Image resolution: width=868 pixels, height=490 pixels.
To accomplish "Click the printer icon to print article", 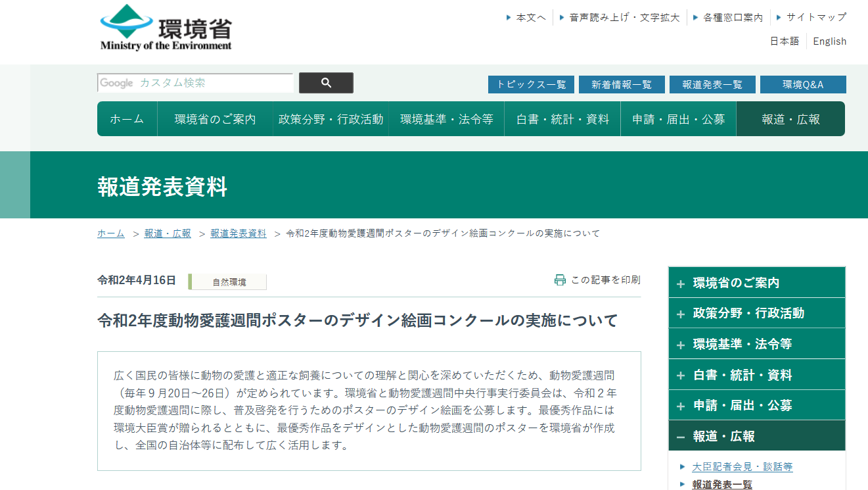I will click(x=560, y=280).
